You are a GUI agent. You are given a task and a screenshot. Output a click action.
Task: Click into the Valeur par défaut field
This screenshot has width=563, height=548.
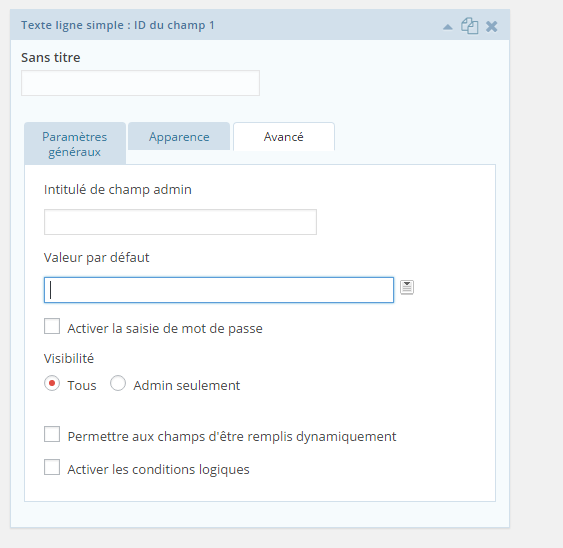(x=219, y=290)
